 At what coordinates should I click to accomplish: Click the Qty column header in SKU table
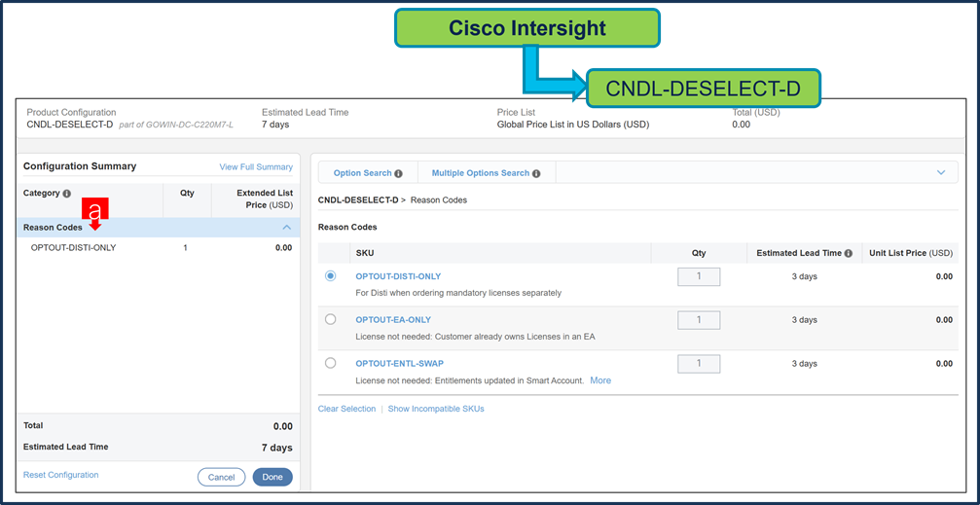[699, 253]
